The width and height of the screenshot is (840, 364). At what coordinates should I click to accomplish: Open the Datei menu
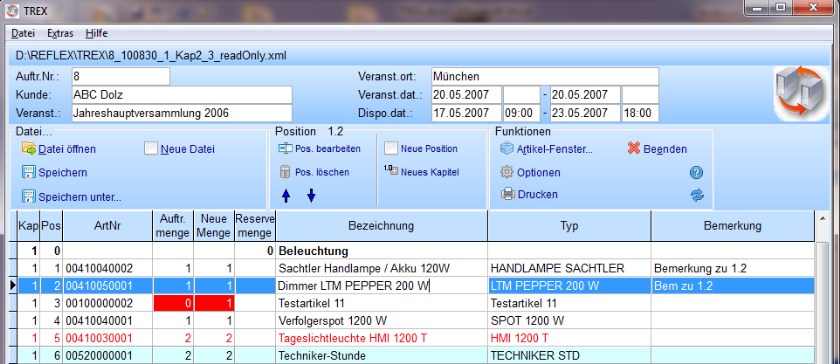click(x=23, y=33)
